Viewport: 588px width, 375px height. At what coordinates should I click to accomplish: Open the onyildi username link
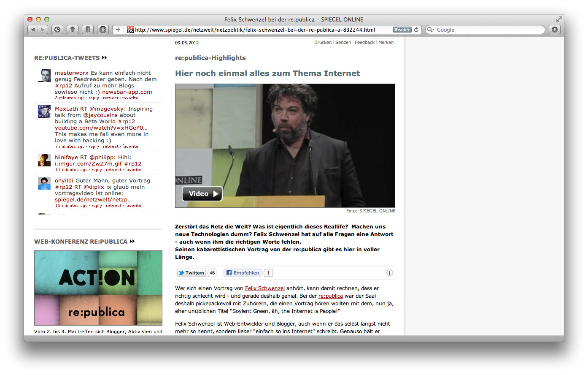click(x=64, y=180)
